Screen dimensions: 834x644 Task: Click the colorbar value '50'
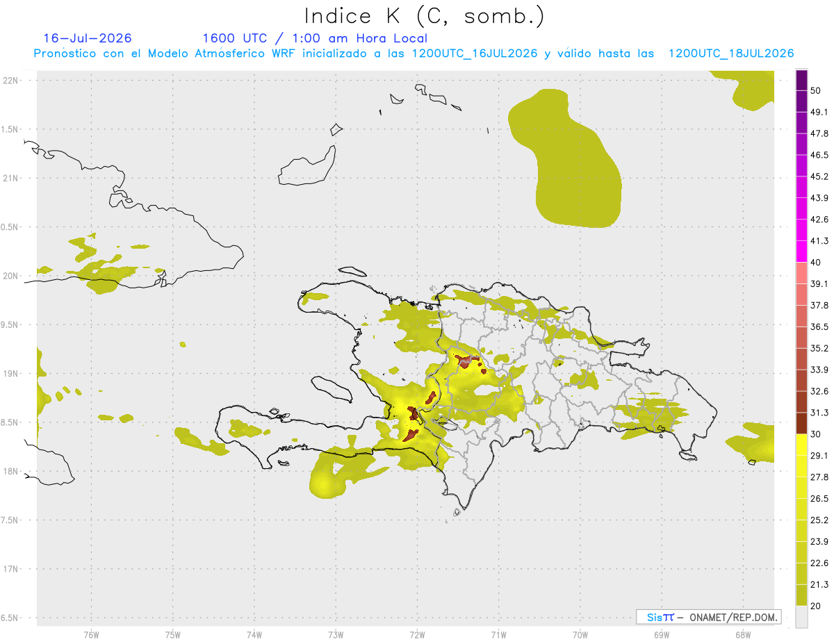(817, 91)
